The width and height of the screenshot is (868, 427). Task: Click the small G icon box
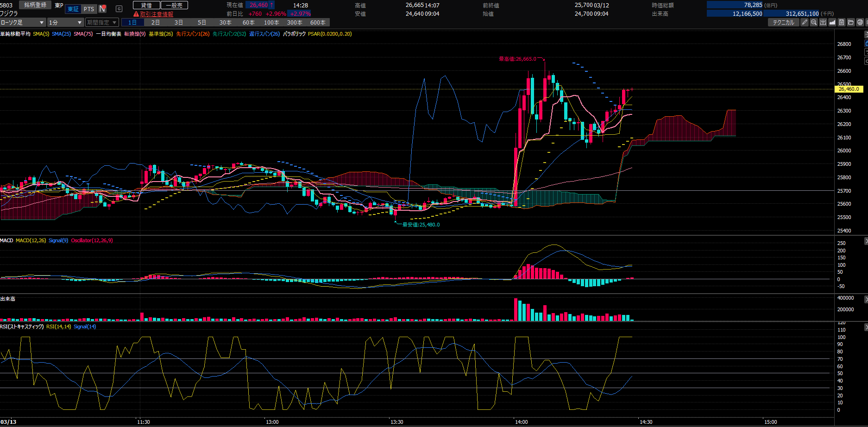pos(119,9)
